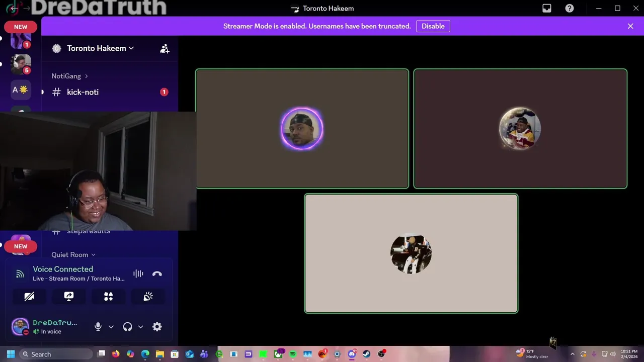644x362 pixels.
Task: Open Toronto Hakeem server dropdown
Action: (101, 48)
